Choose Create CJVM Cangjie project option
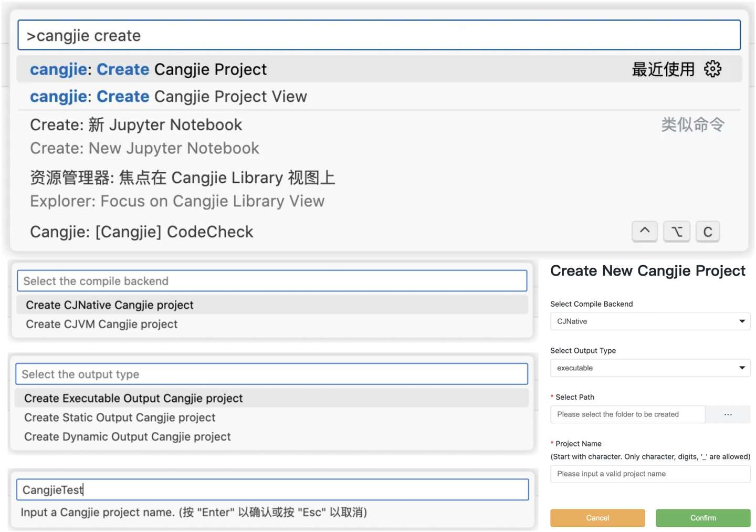Screen dimensions: 756x532 tap(102, 325)
